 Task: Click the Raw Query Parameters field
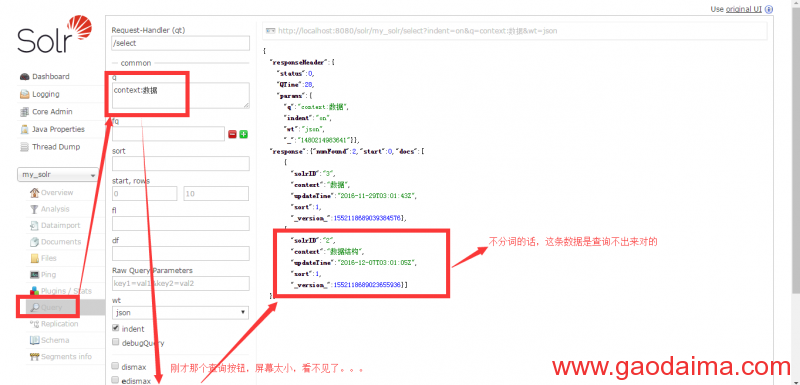[181, 284]
